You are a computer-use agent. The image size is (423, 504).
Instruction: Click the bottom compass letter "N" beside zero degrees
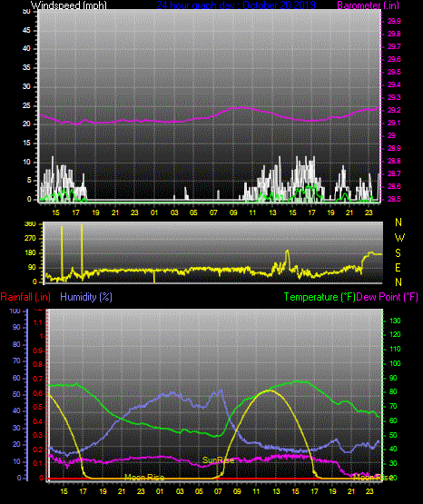[398, 282]
